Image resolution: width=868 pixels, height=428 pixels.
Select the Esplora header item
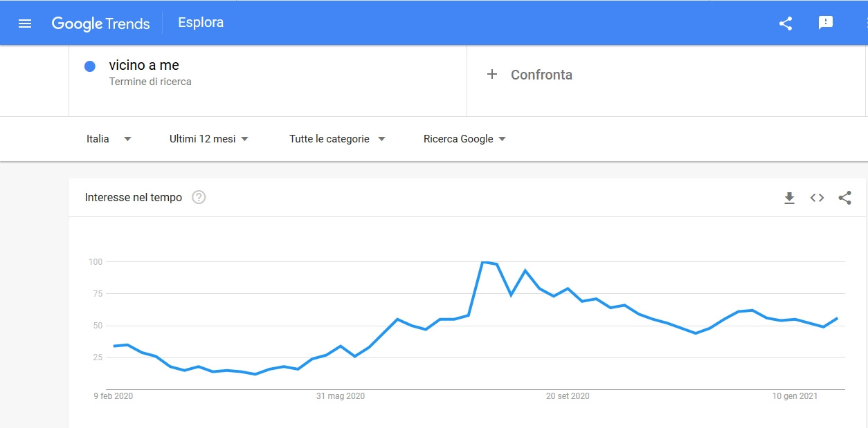(201, 23)
